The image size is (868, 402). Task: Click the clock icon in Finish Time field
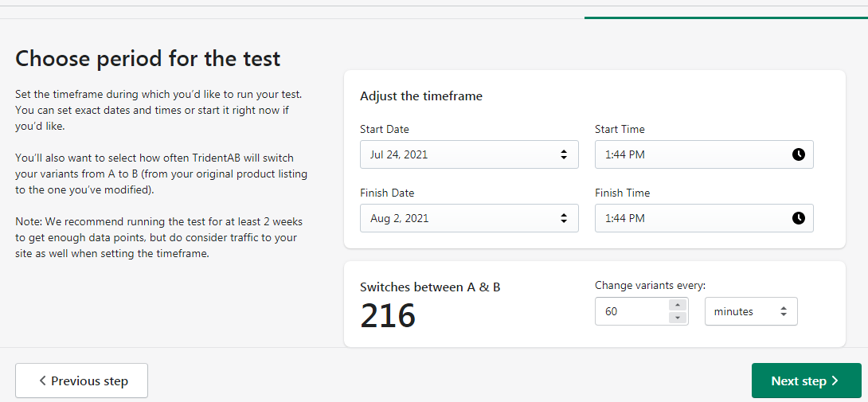point(798,218)
